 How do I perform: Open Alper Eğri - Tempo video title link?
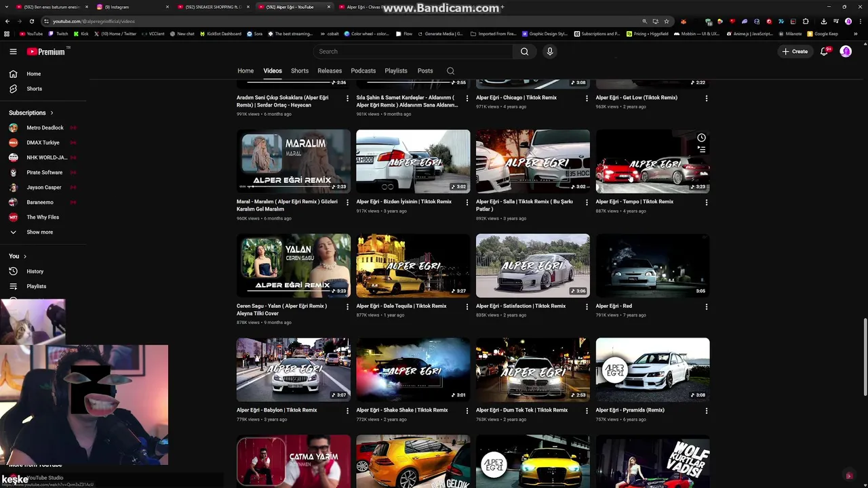(635, 201)
